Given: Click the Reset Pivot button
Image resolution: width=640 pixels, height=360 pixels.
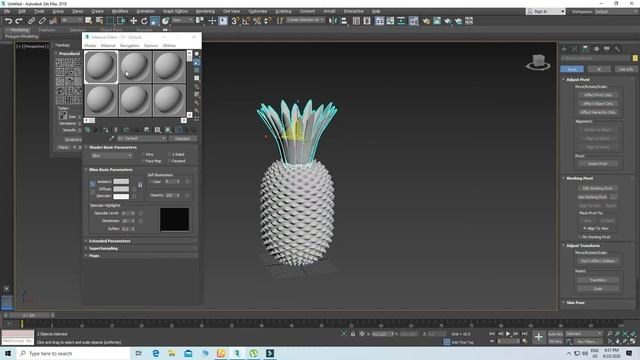Looking at the screenshot, I should click(x=598, y=164).
